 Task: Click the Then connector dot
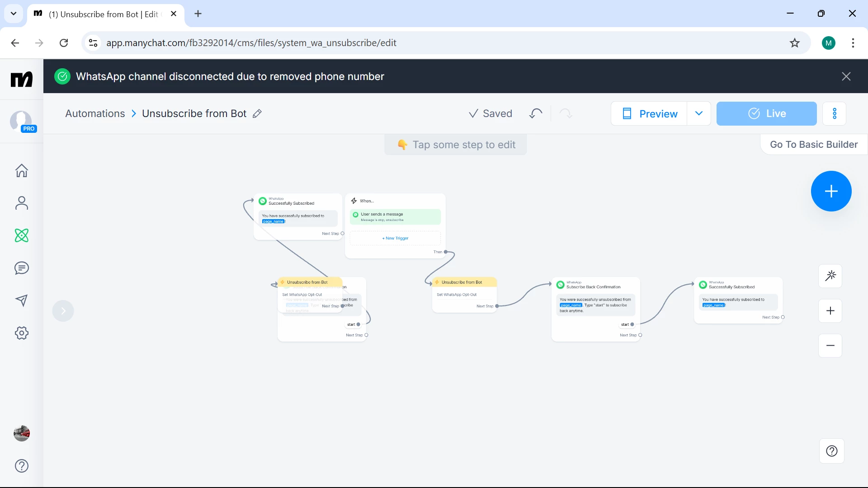(x=445, y=252)
